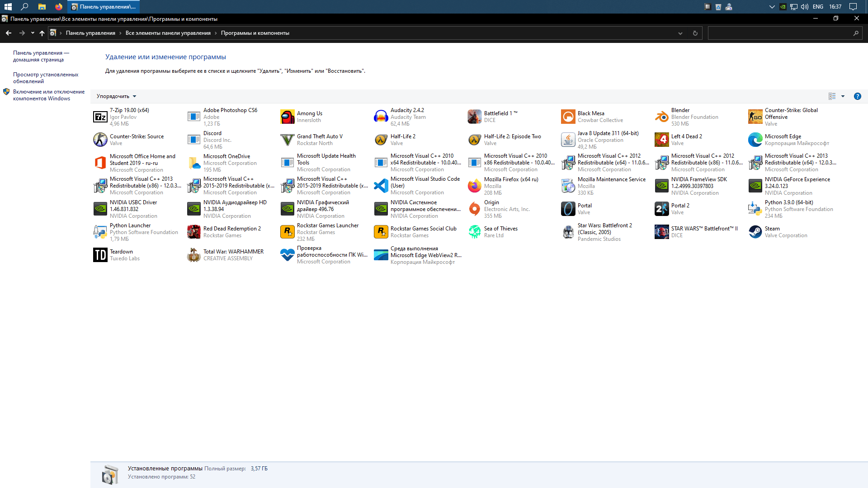Image resolution: width=868 pixels, height=488 pixels.
Task: Open the Упорядочить dropdown menu
Action: tap(116, 96)
